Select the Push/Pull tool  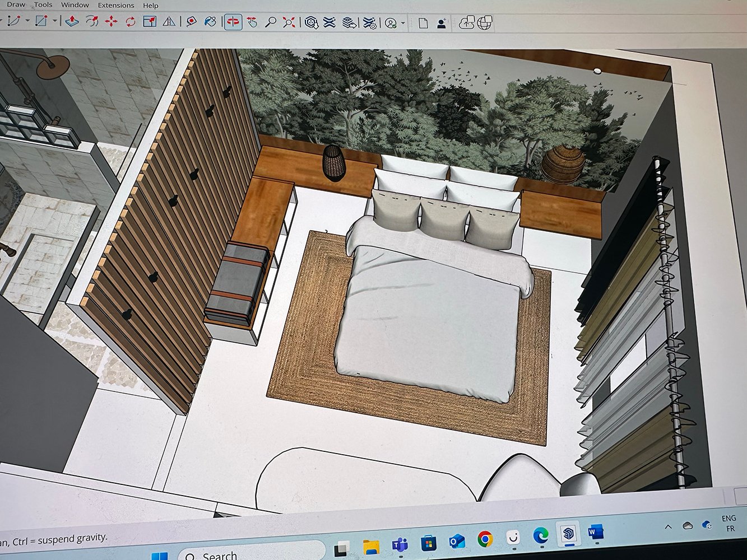click(x=72, y=22)
